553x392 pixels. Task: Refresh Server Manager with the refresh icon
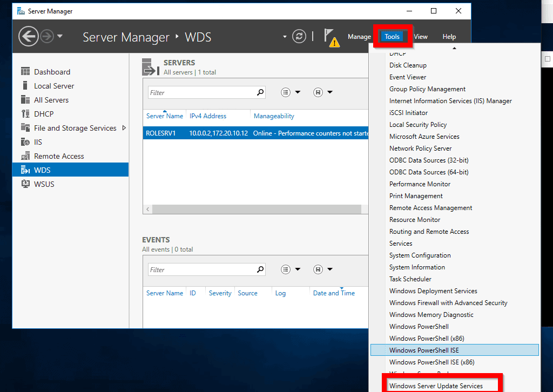pyautogui.click(x=299, y=36)
